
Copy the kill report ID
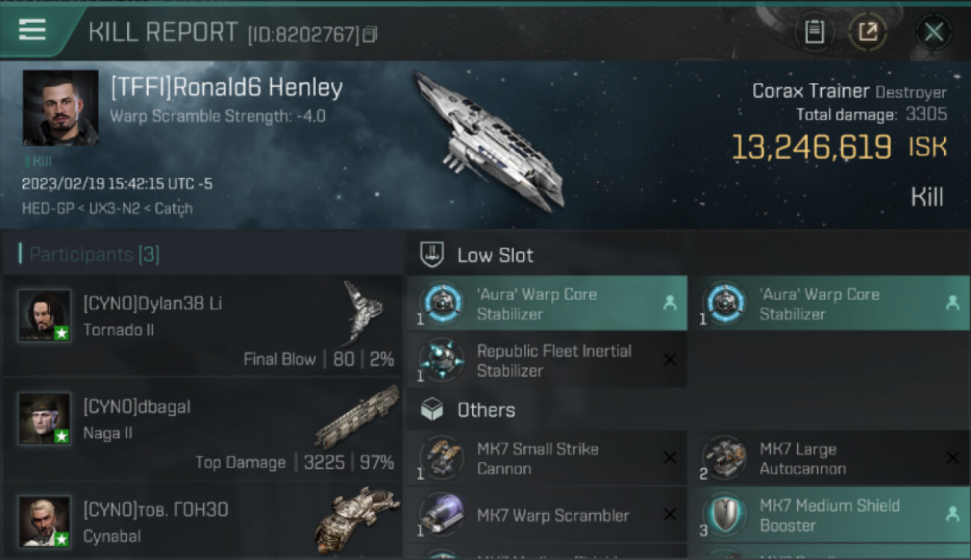[x=370, y=34]
